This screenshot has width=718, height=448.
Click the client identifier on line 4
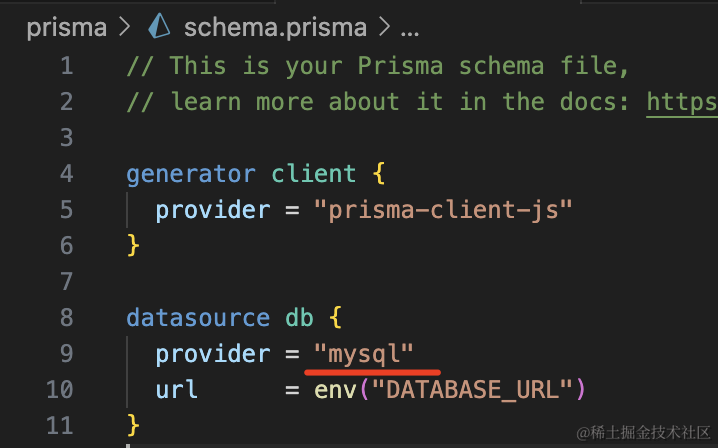coord(314,174)
